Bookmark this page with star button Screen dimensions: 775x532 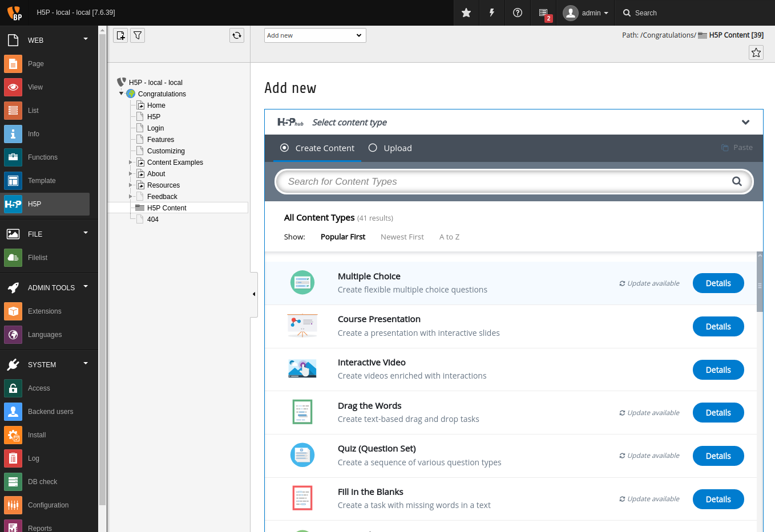[756, 52]
